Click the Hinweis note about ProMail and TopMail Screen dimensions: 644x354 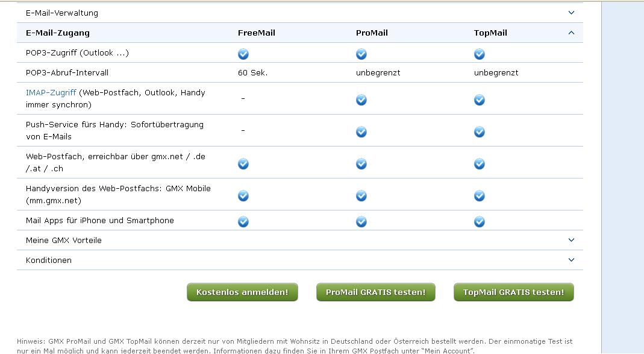295,346
